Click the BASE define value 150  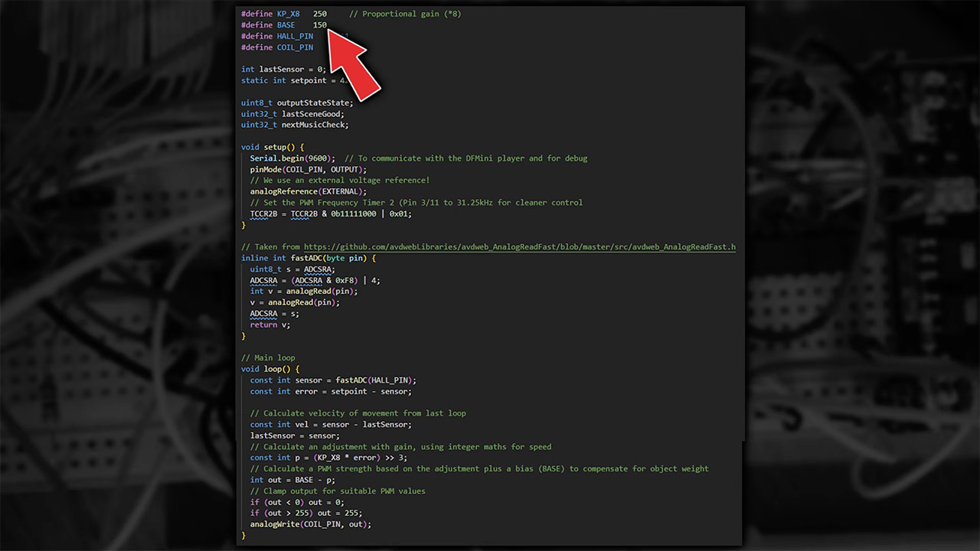(x=319, y=25)
